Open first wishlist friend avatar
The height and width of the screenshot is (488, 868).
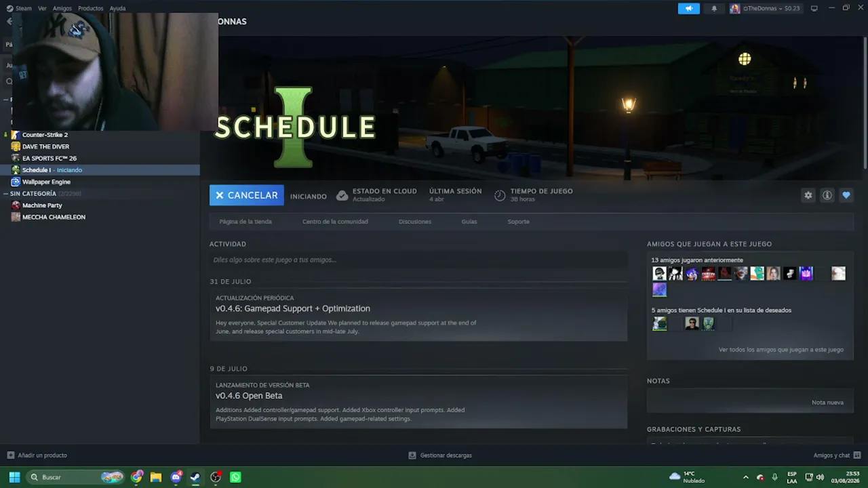coord(659,324)
